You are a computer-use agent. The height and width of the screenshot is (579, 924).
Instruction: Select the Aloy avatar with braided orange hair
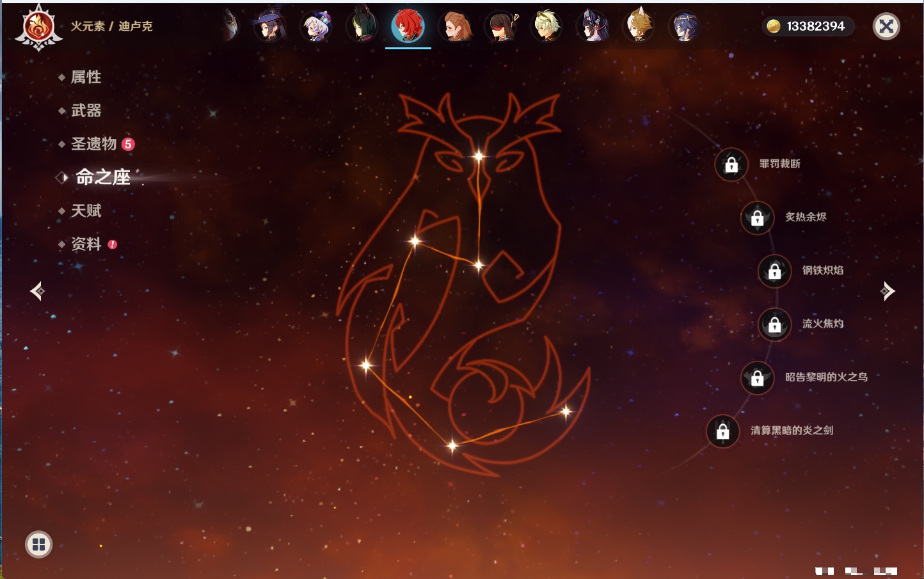pos(455,27)
